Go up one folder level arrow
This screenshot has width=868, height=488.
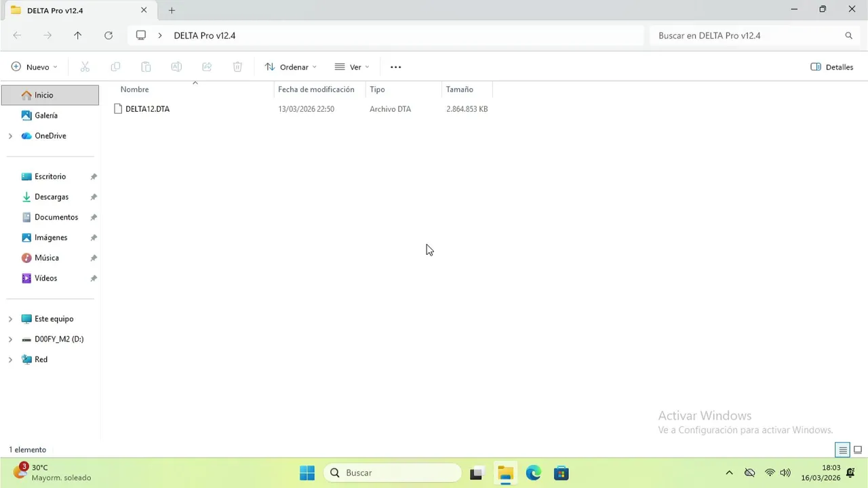coord(78,35)
